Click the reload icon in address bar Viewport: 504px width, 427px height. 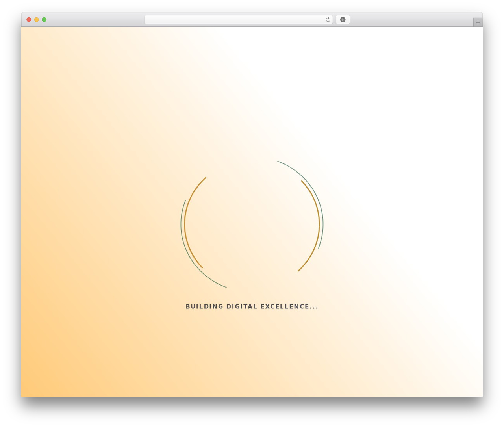328,20
